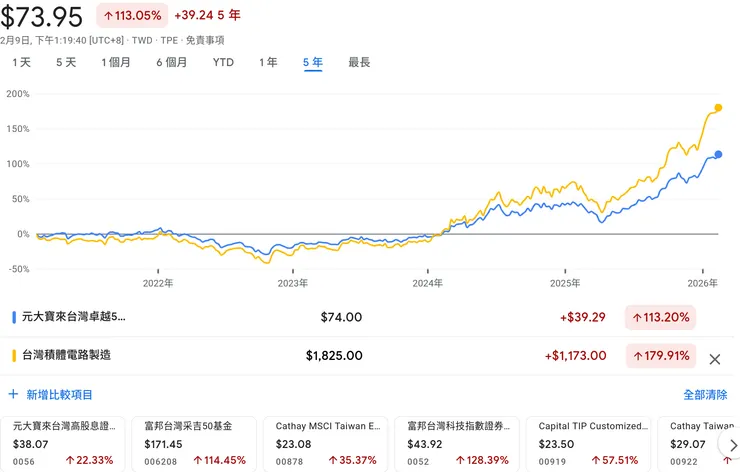740x472 pixels.
Task: Click the yellow end point on the chart line
Action: click(x=718, y=108)
